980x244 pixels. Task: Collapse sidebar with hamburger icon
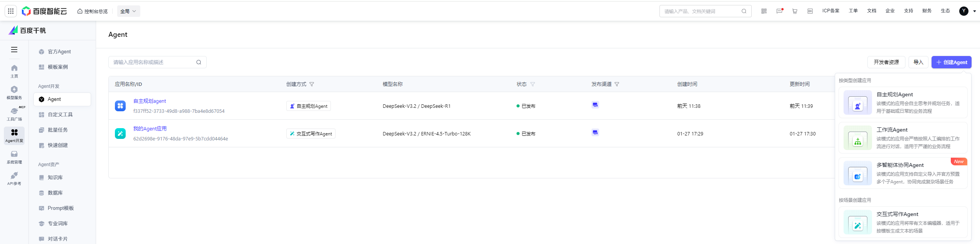pos(14,49)
